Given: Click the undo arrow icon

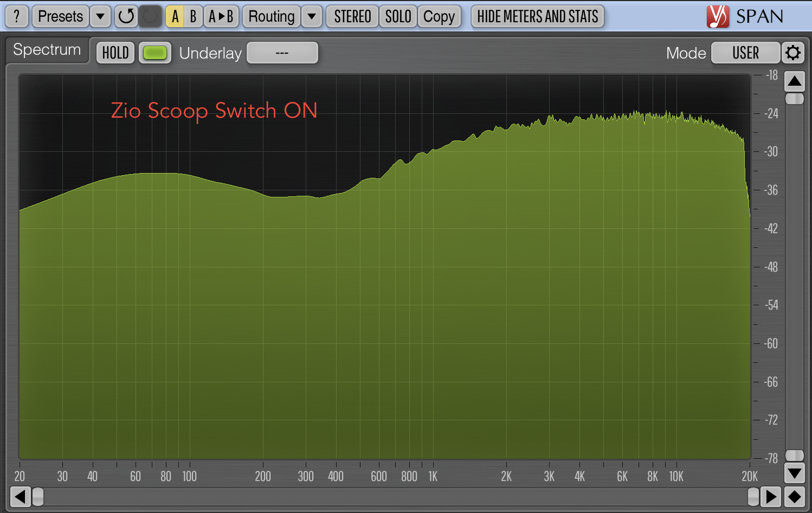Looking at the screenshot, I should 126,16.
